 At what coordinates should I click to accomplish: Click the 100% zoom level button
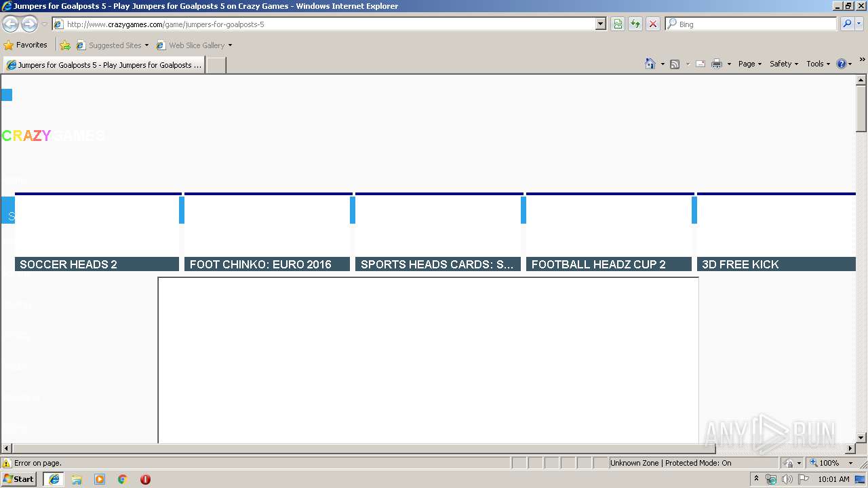tap(825, 463)
